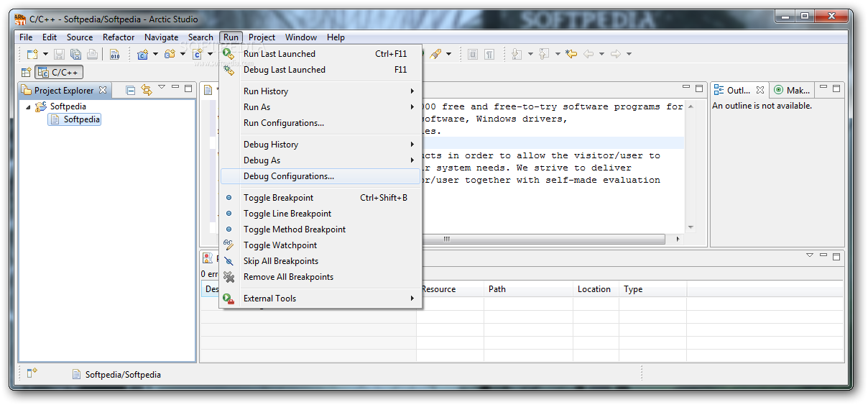Choose Remove All Breakpoints
This screenshot has width=868, height=405.
tap(320, 277)
